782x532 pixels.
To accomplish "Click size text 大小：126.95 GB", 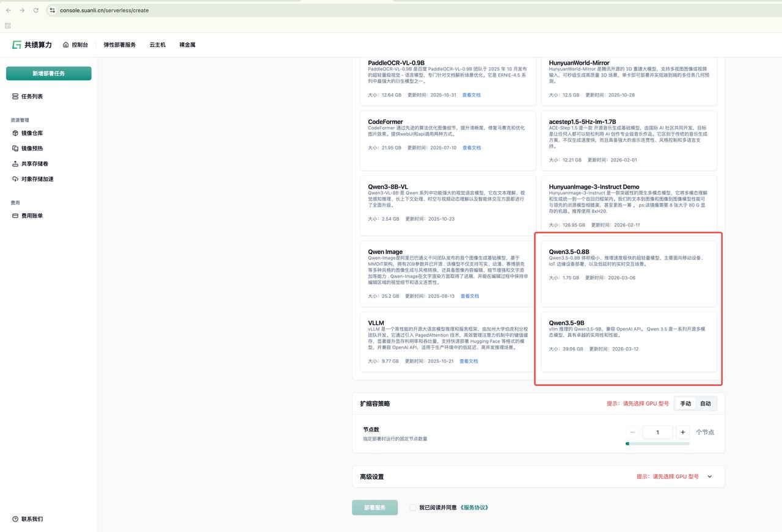I will [x=567, y=225].
